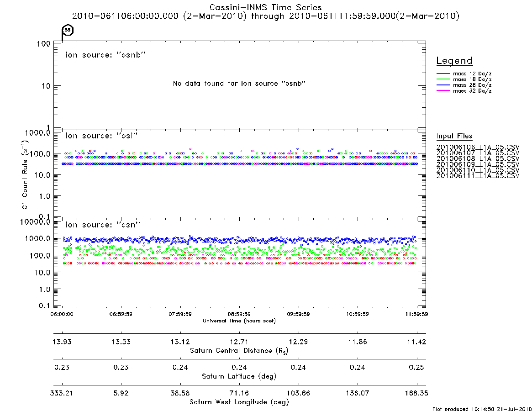Click the green mass 18 Da/z legend line

(443, 79)
